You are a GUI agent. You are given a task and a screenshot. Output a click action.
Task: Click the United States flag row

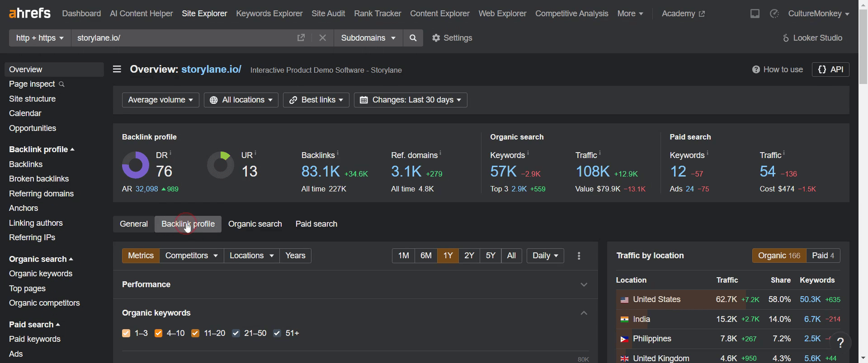coord(728,300)
